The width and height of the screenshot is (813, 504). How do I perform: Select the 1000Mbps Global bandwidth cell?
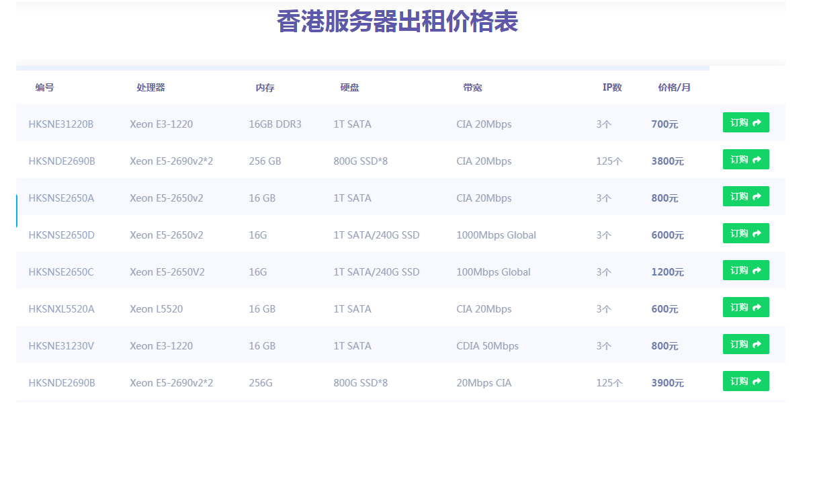point(496,235)
